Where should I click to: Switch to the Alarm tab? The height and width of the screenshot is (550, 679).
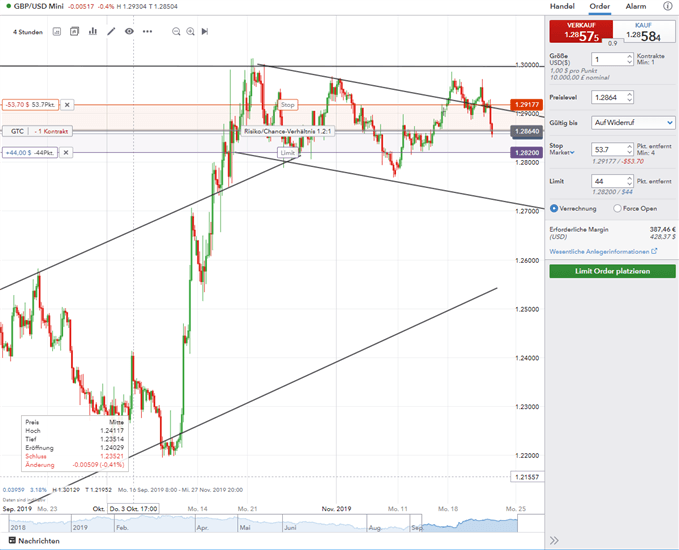click(636, 6)
